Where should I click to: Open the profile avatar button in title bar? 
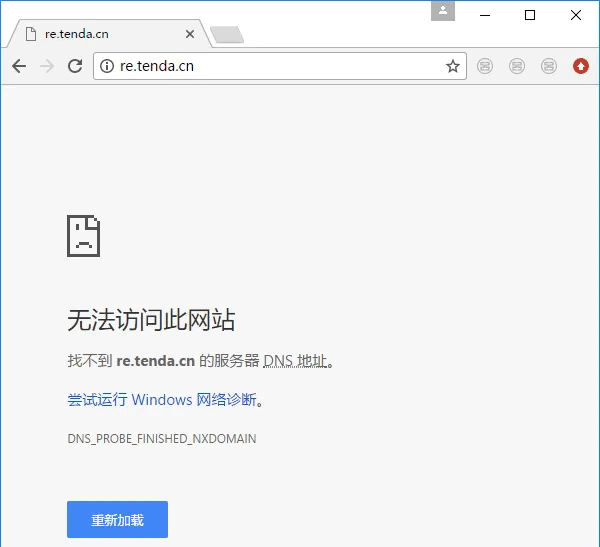pos(443,11)
